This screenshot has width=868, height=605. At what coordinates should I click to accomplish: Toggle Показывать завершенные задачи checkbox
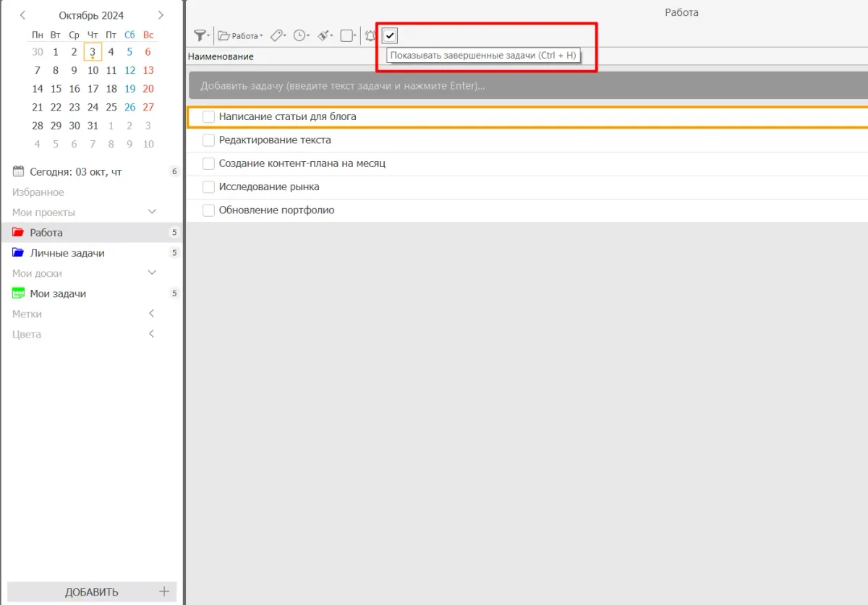click(390, 35)
